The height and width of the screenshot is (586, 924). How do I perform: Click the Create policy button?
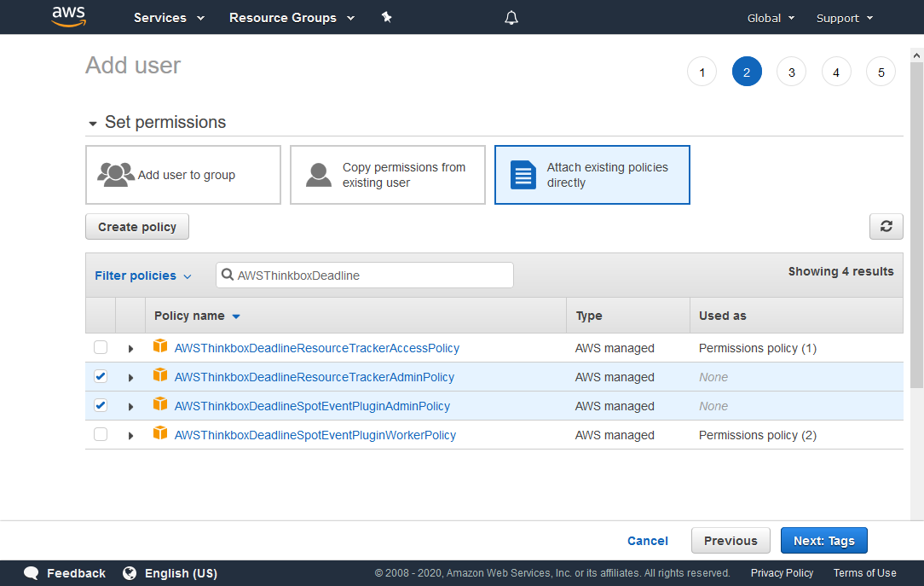pyautogui.click(x=137, y=227)
